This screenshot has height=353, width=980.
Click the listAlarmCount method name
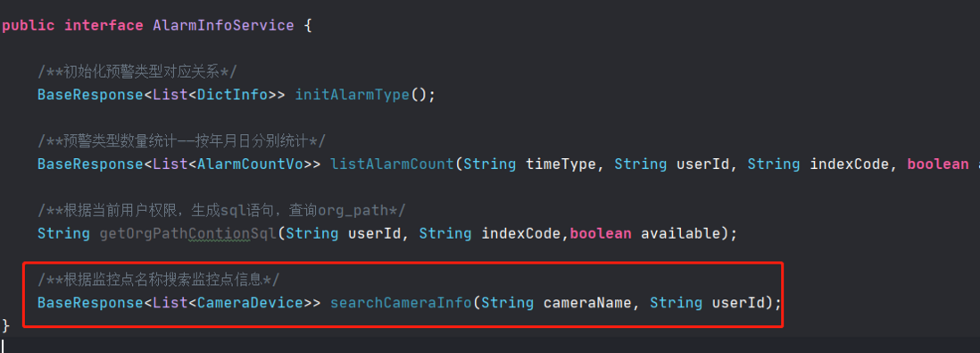392,164
